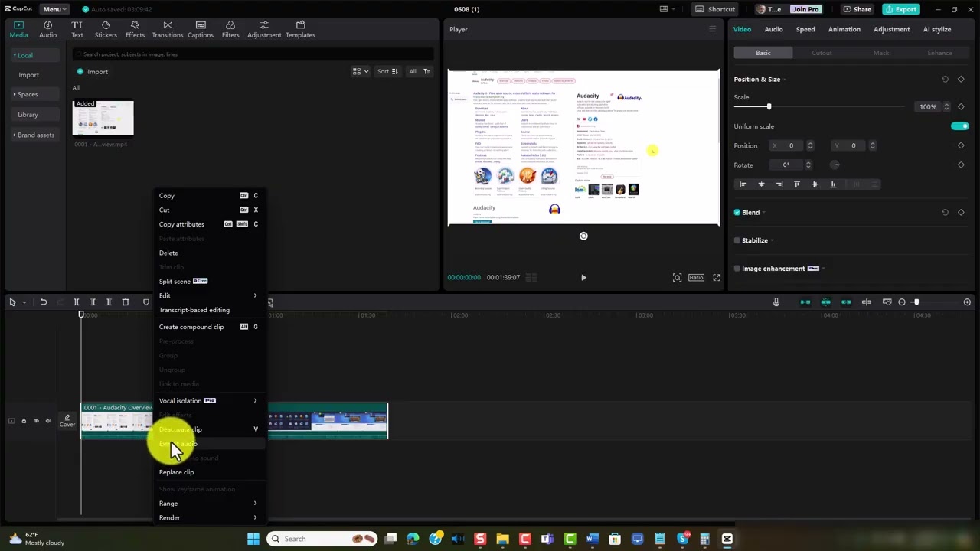Expand the Render submenu
Viewport: 980px width, 551px height.
click(209, 518)
